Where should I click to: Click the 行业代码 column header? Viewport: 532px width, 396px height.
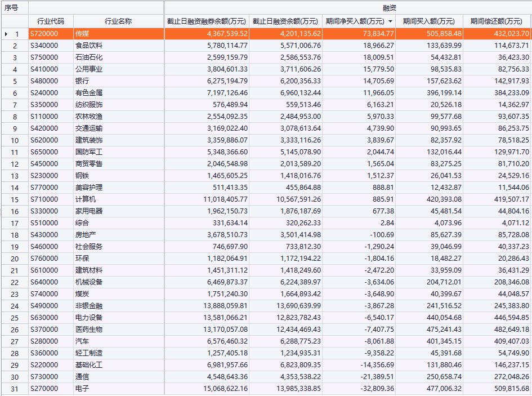(51, 21)
